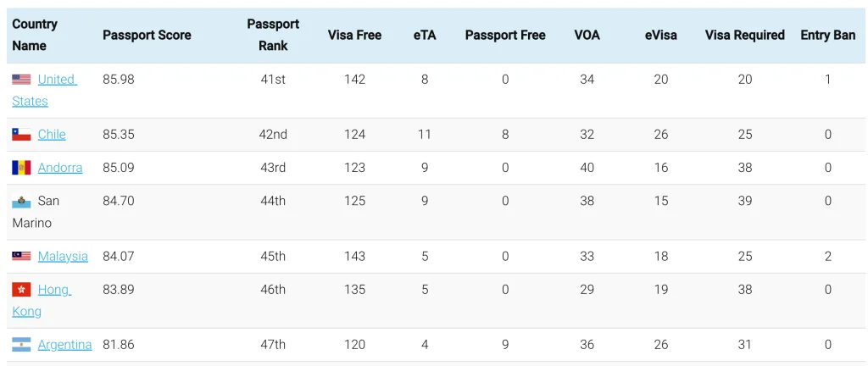Viewport: 868px width, 366px height.
Task: Click the United States flag icon
Action: [21, 79]
